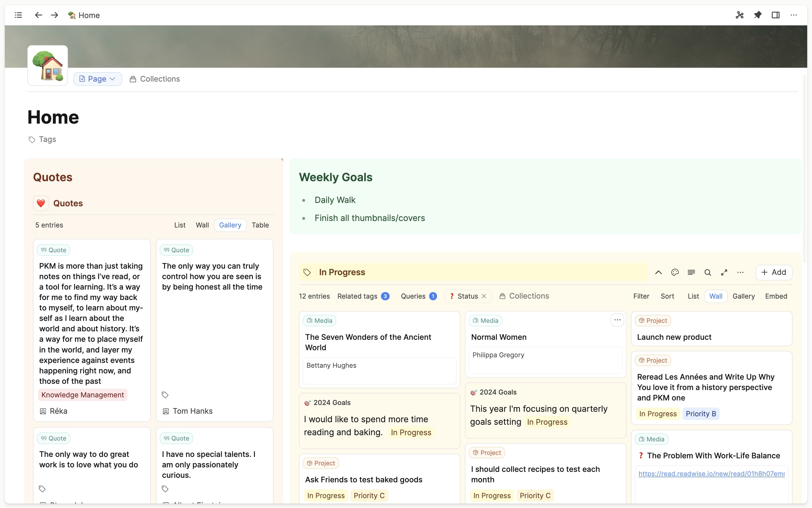812x508 pixels.
Task: Open the Page type dropdown
Action: pos(98,79)
